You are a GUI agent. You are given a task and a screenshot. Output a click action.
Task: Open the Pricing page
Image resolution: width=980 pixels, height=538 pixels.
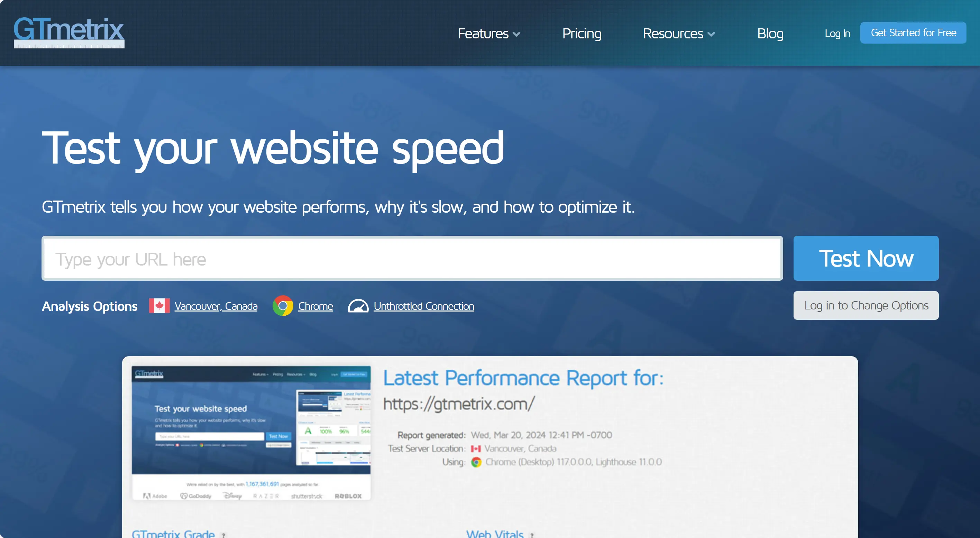coord(582,34)
